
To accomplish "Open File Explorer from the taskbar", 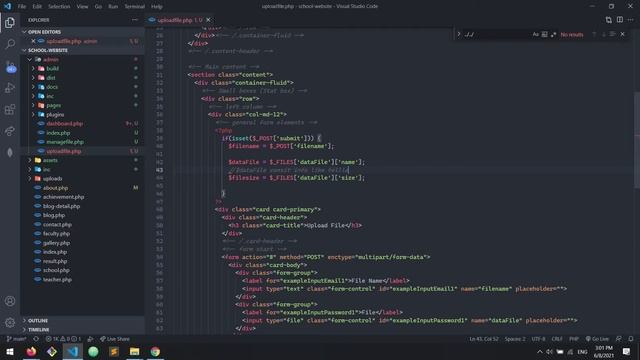I will [x=134, y=351].
